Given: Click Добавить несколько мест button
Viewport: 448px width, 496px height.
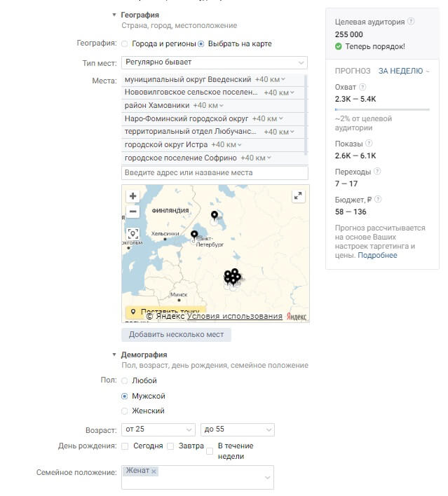Looking at the screenshot, I should click(176, 335).
